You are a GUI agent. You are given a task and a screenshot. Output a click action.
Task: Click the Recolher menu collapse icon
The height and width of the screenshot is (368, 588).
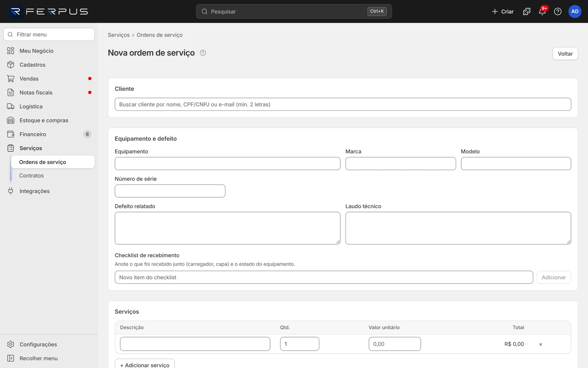pyautogui.click(x=11, y=358)
